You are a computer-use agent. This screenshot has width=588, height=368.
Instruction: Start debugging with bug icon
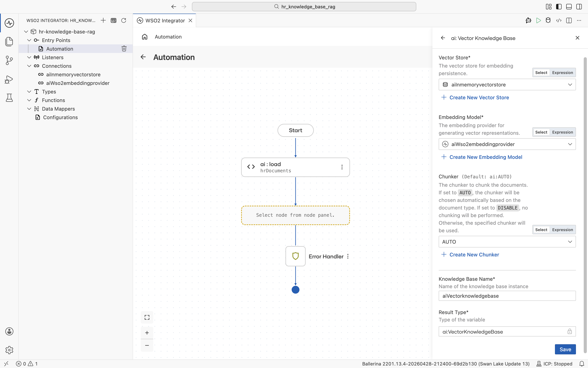click(x=548, y=20)
